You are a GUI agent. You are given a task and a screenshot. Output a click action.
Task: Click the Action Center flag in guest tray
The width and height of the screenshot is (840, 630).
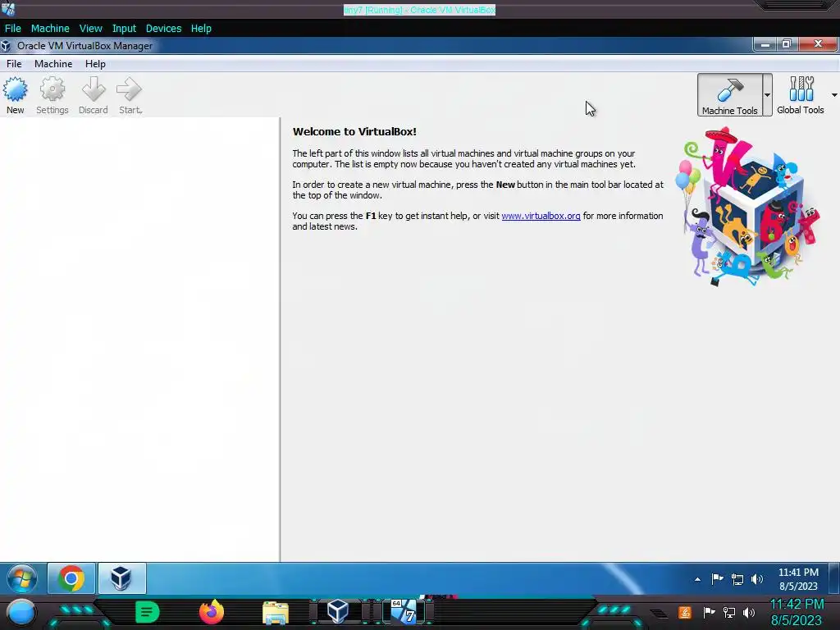717,579
